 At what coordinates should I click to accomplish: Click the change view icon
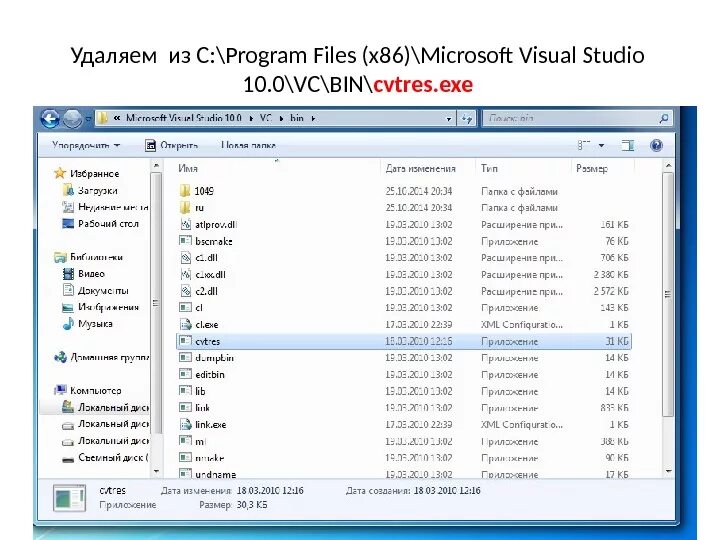tap(583, 146)
